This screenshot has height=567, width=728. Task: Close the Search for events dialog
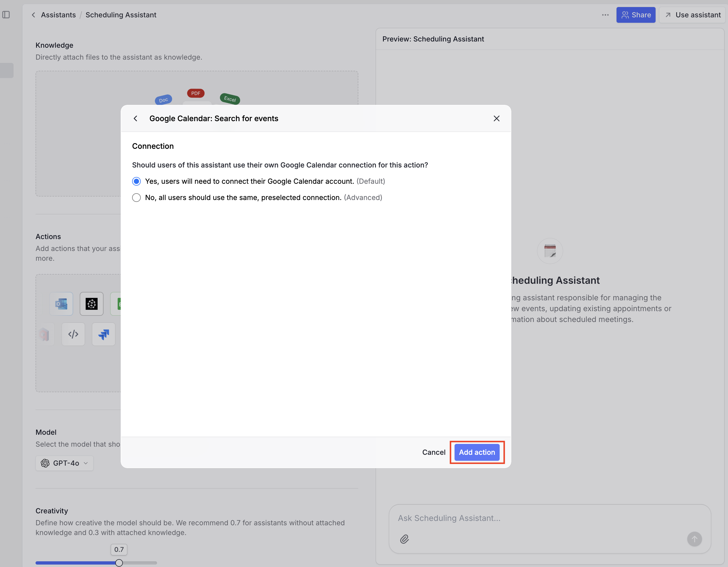pyautogui.click(x=496, y=119)
